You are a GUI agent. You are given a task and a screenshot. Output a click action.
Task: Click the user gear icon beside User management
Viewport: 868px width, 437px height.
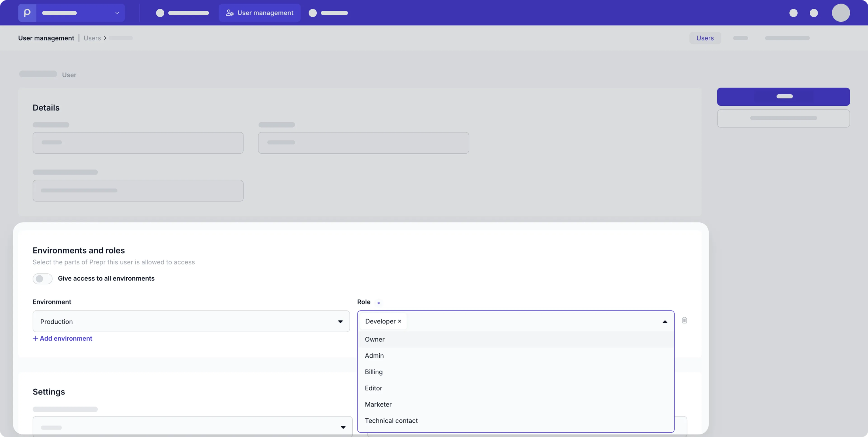pyautogui.click(x=229, y=13)
